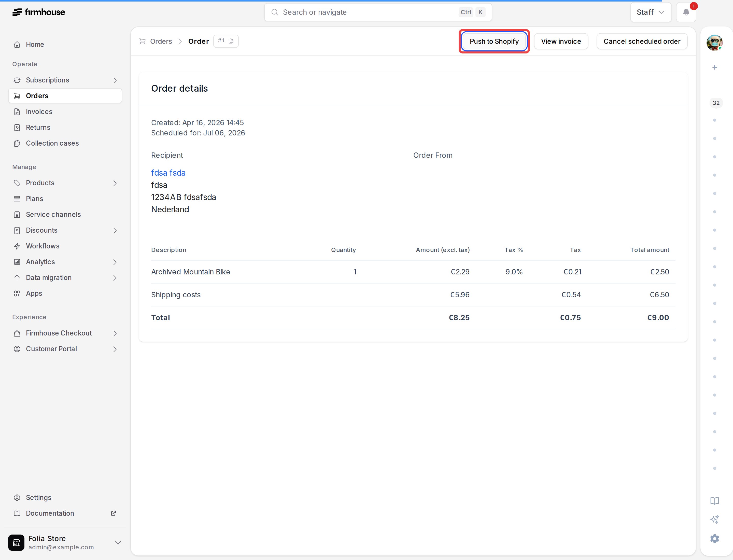Viewport: 733px width, 560px height.
Task: Open Data migration in sidebar
Action: tap(65, 278)
